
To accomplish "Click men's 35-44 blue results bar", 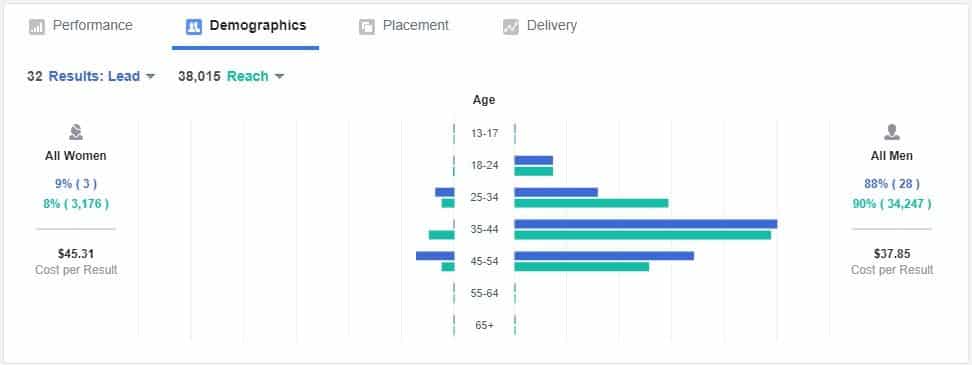I will 646,224.
